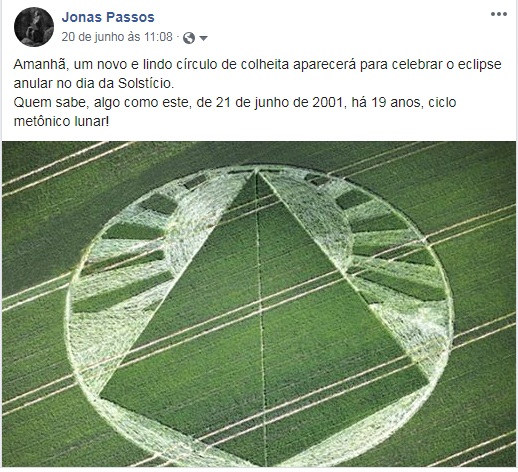This screenshot has width=518, height=472.
Task: Click the bottom left corner of the triangle
Action: click(100, 397)
